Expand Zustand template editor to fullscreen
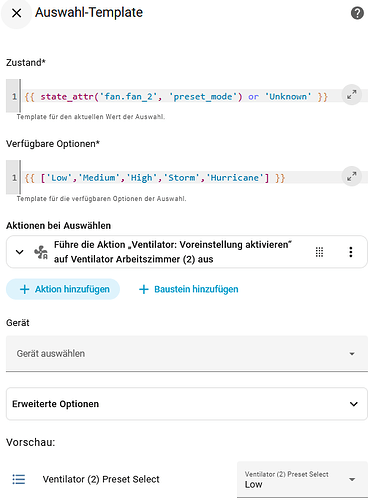Viewport: 372px width, 500px height. [352, 95]
